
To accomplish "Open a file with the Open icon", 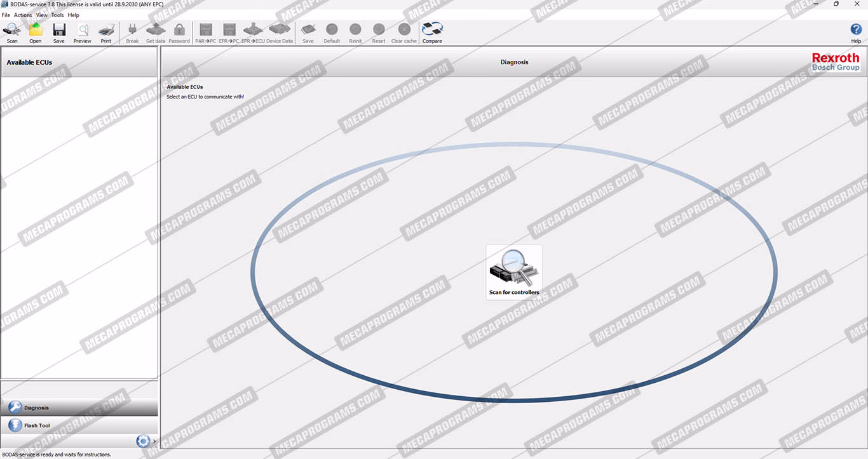I will click(36, 32).
